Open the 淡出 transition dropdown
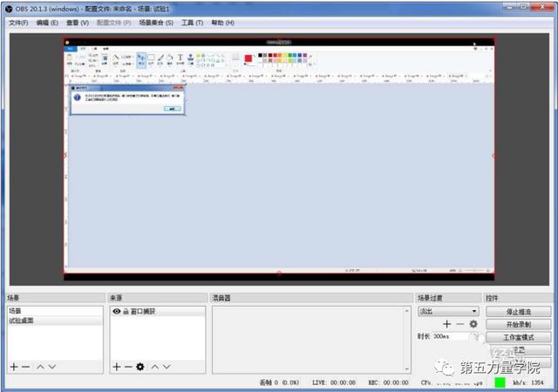The image size is (558, 392). (448, 312)
